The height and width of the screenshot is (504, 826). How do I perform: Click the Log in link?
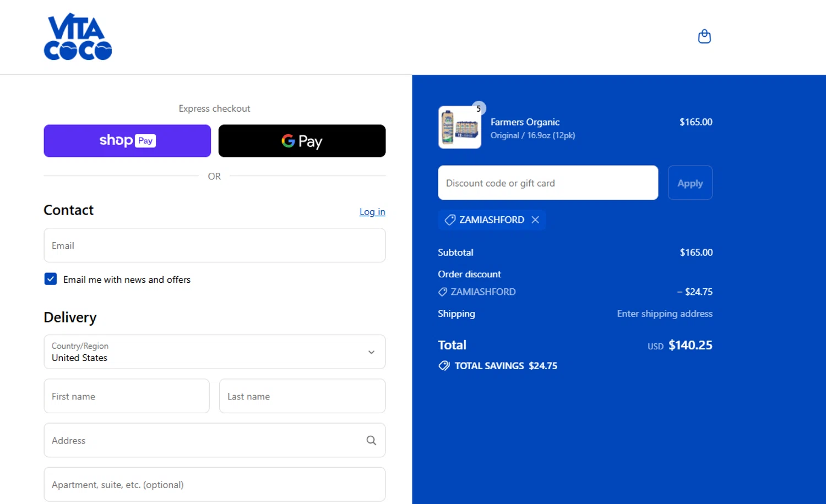tap(372, 212)
